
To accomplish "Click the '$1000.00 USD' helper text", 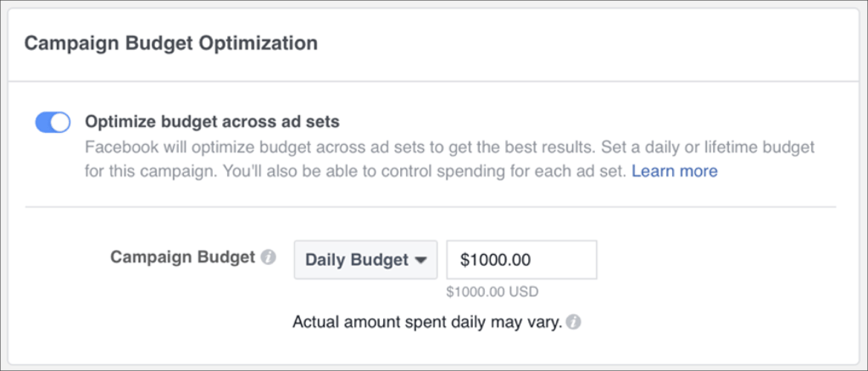I will point(492,291).
